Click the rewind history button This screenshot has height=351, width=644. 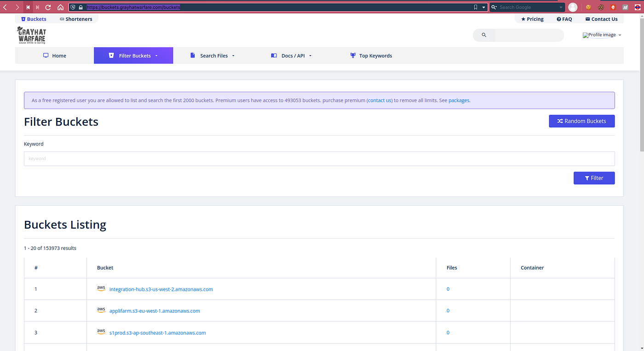click(x=28, y=7)
